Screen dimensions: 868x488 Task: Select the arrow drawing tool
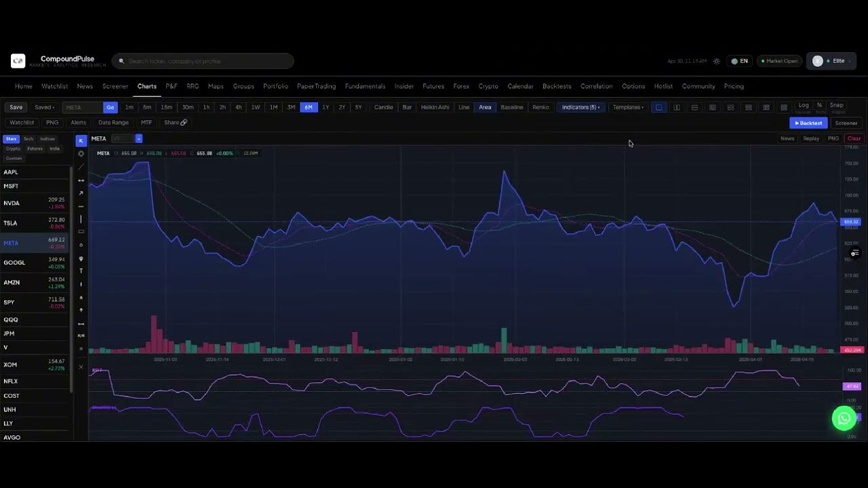coord(81,193)
